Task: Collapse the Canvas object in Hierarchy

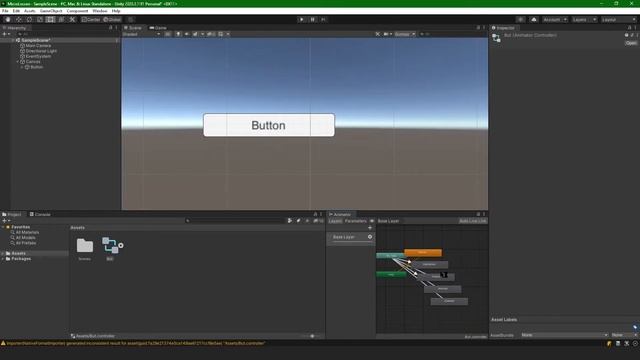Action: click(x=18, y=62)
